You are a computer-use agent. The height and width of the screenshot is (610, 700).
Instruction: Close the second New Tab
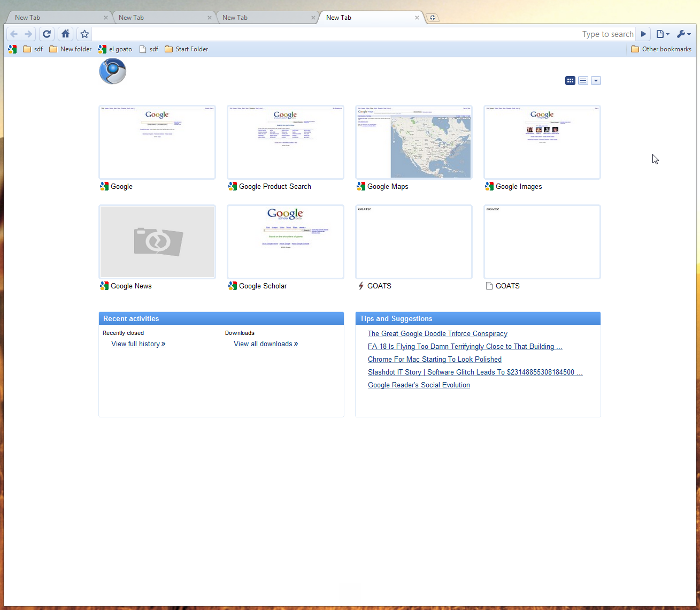click(210, 18)
